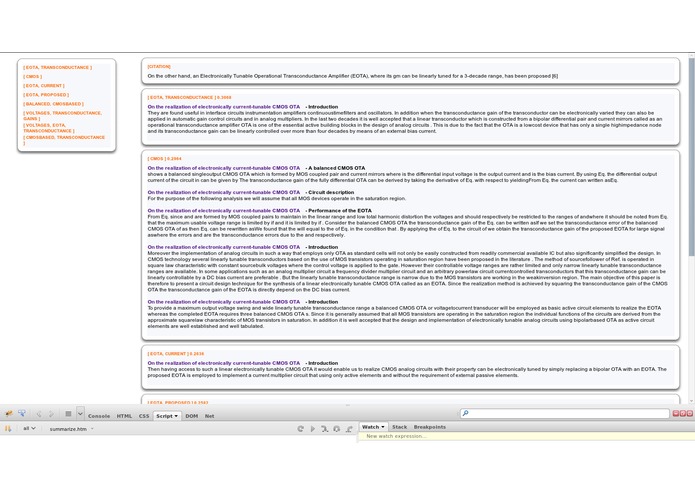Click the [EOTA, TRANSCONDUCTANCE] 0.3068 card heading
This screenshot has height=494, width=695.
[189, 97]
